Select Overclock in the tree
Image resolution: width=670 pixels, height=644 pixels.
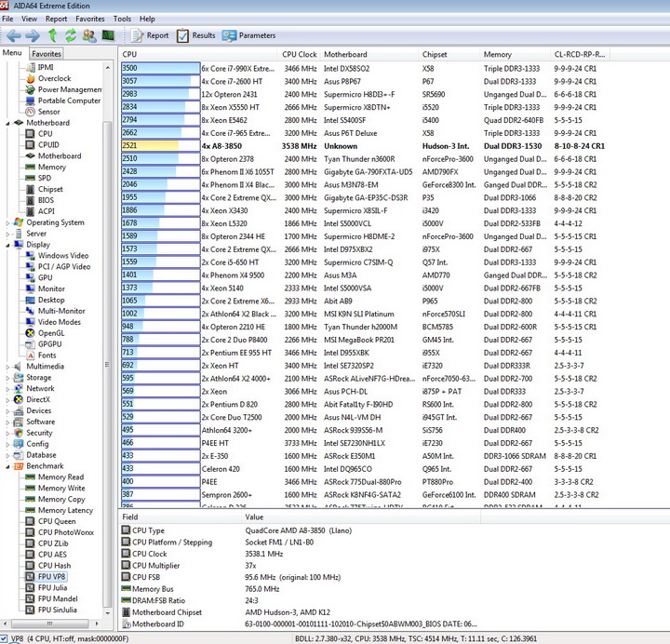point(54,78)
